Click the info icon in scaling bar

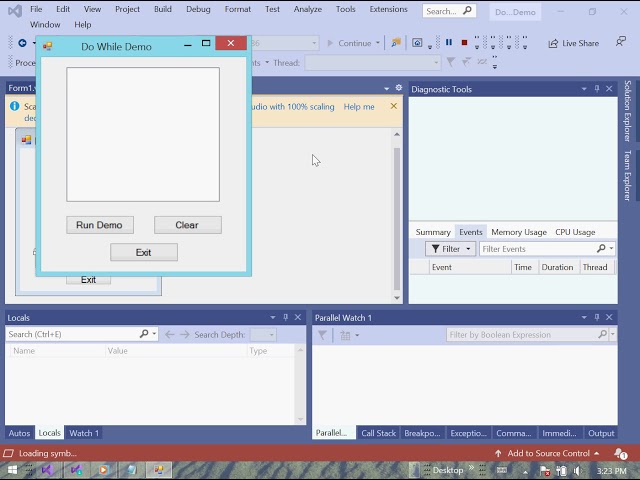(14, 106)
